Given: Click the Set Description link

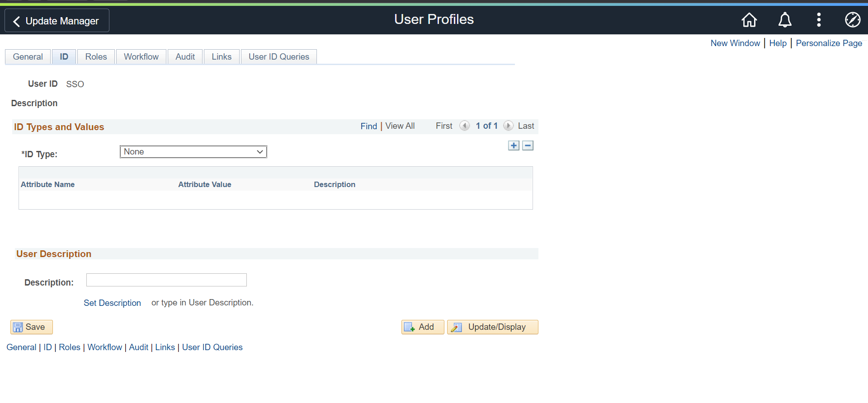Looking at the screenshot, I should (112, 303).
